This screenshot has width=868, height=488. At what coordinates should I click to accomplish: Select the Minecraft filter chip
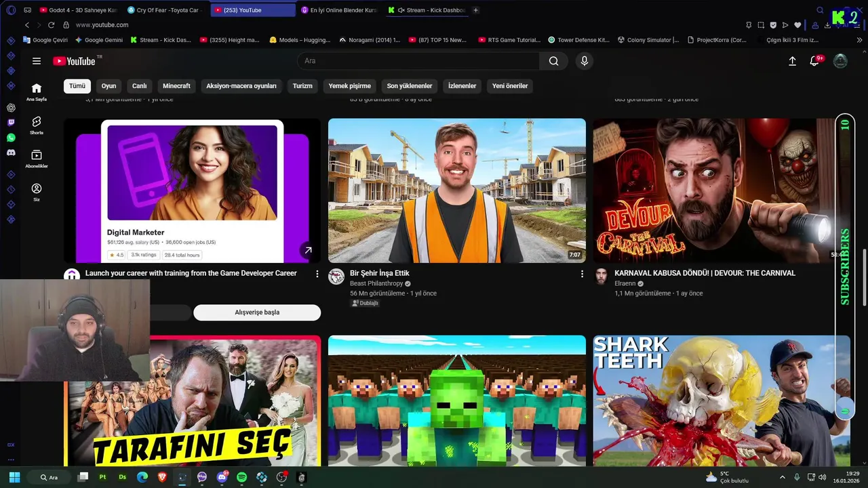(176, 86)
